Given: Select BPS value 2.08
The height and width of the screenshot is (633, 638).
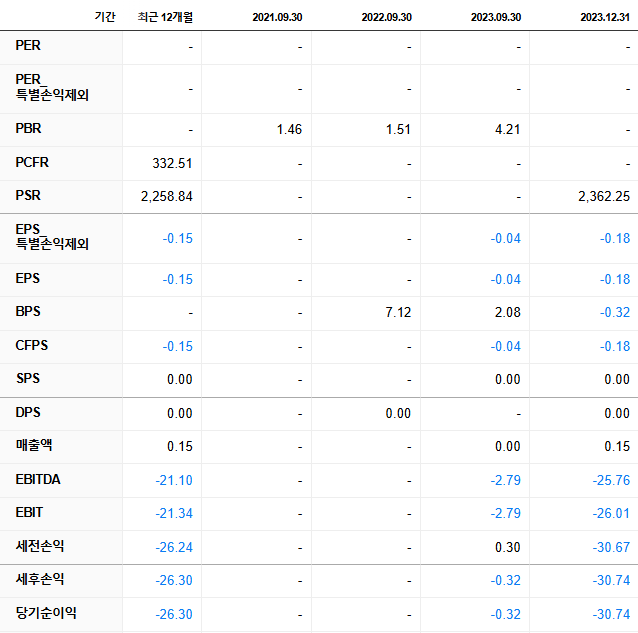Looking at the screenshot, I should 508,312.
